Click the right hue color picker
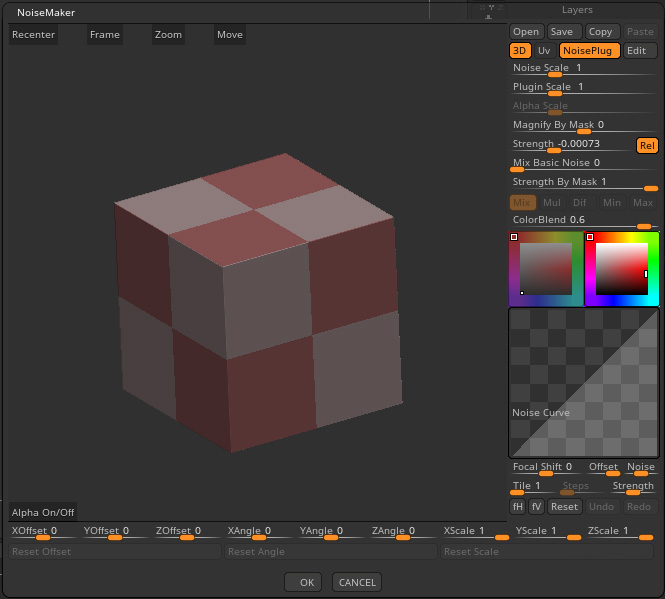Viewport: 665px width, 599px height. 621,268
